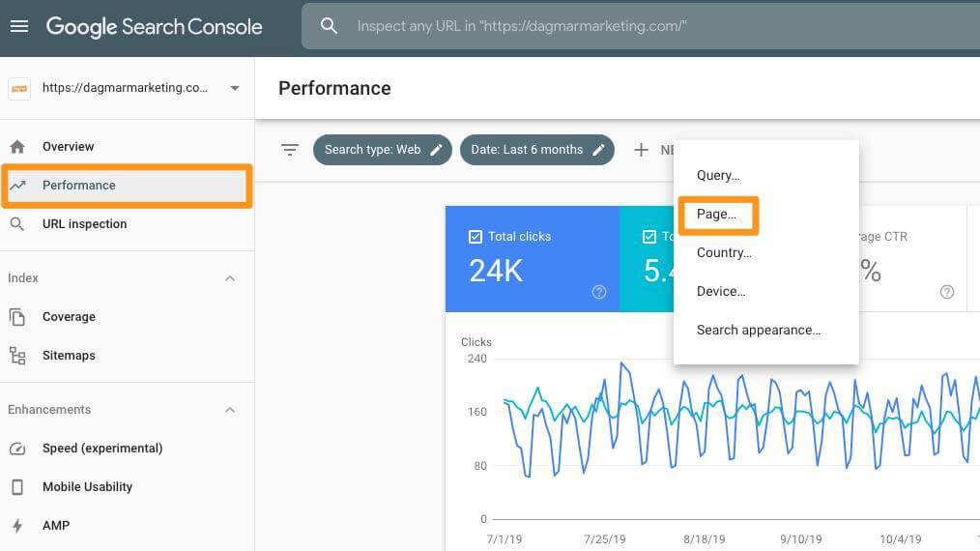Click the Coverage pages icon

[17, 317]
